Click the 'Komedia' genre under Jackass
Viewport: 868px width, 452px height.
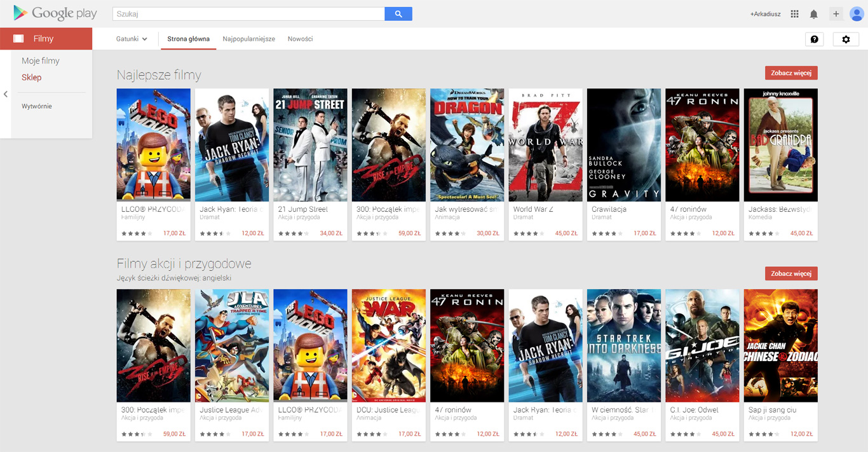(761, 217)
